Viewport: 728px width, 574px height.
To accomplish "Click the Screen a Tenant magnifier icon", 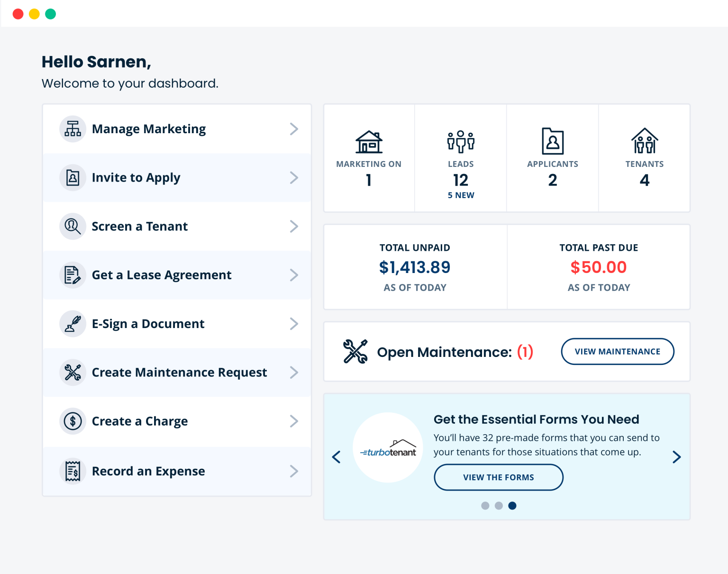I will click(73, 226).
